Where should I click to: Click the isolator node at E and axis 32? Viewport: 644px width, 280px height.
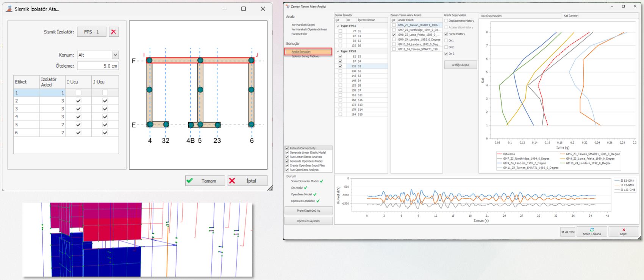166,124
